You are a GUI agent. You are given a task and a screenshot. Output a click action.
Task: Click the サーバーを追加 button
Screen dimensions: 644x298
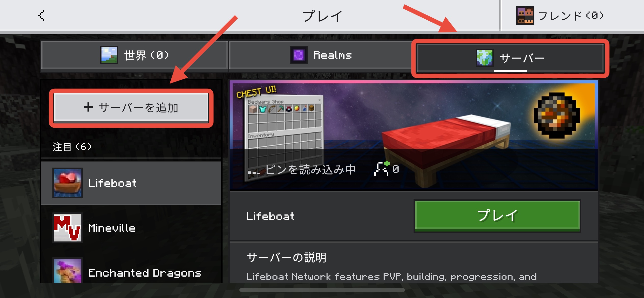pos(131,108)
